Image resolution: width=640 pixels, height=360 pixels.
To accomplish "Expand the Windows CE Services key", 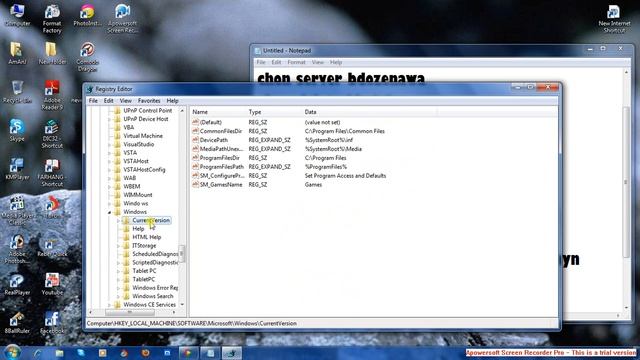I will click(109, 305).
